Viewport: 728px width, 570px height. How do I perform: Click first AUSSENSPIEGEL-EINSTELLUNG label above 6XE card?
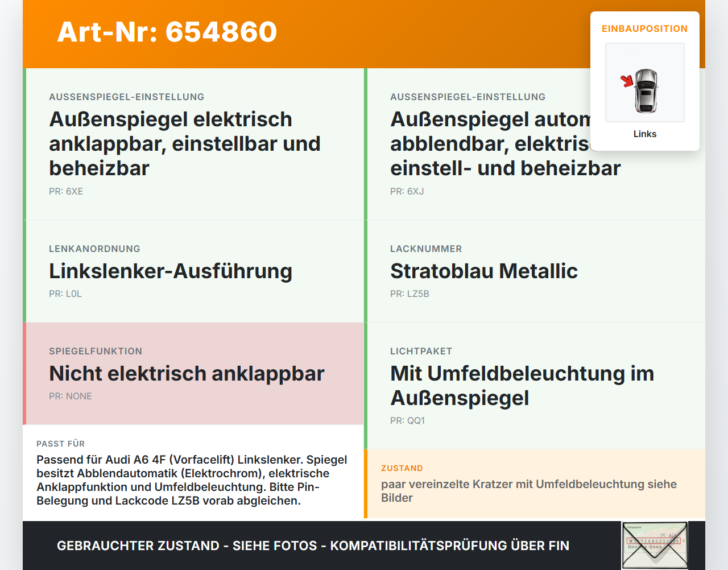tap(127, 97)
